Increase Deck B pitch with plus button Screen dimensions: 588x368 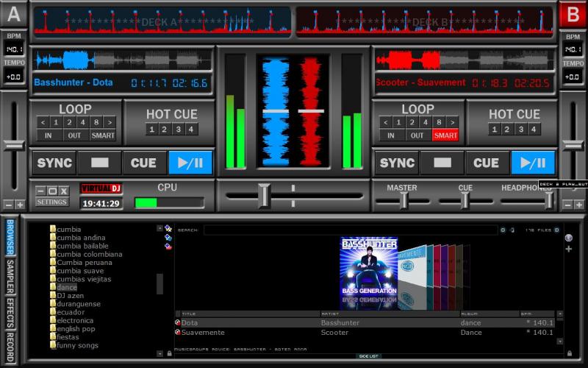tap(579, 205)
